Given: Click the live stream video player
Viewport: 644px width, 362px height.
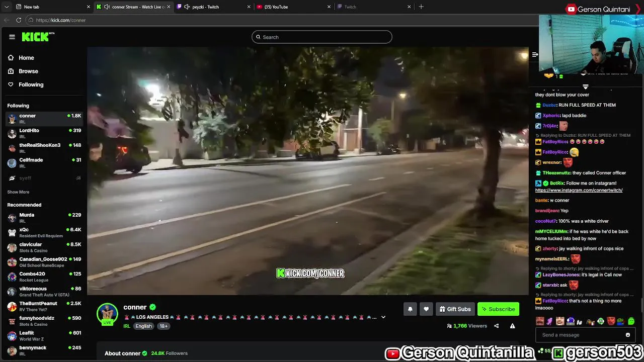Looking at the screenshot, I should pos(308,171).
